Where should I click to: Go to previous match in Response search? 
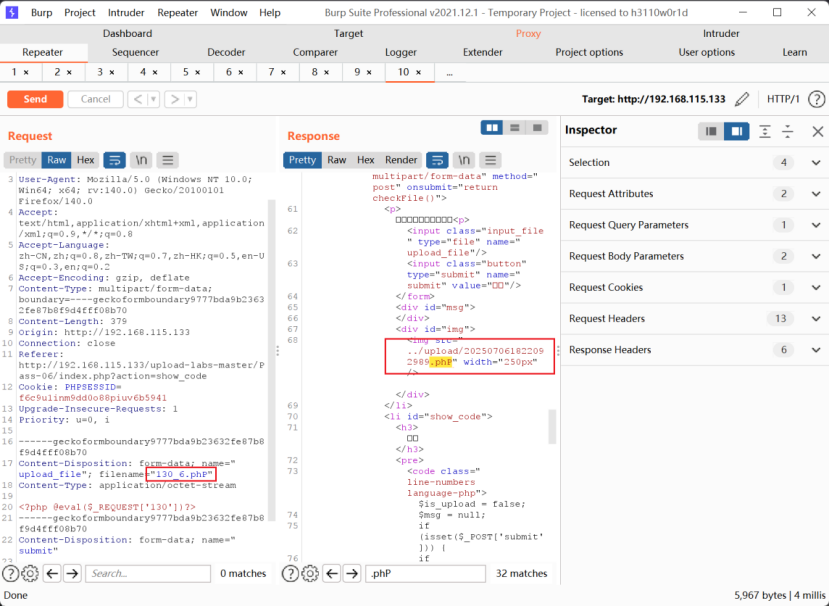click(x=332, y=573)
